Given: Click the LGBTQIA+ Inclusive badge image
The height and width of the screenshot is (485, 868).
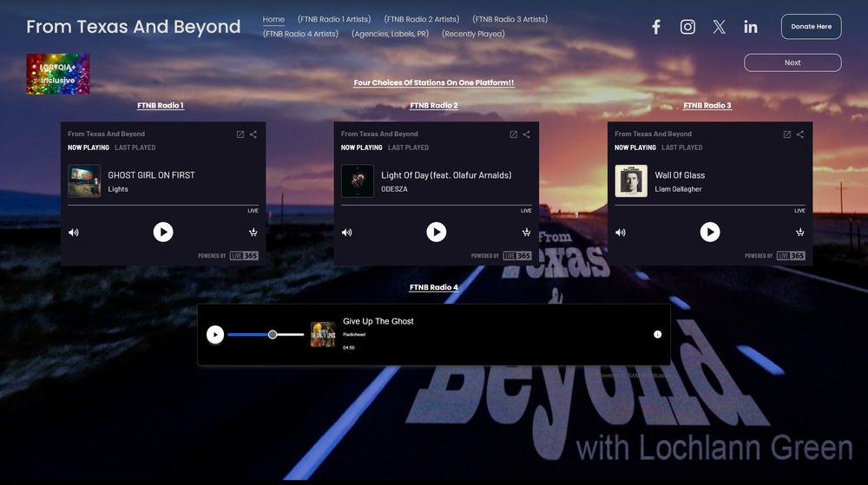Looking at the screenshot, I should tap(58, 74).
